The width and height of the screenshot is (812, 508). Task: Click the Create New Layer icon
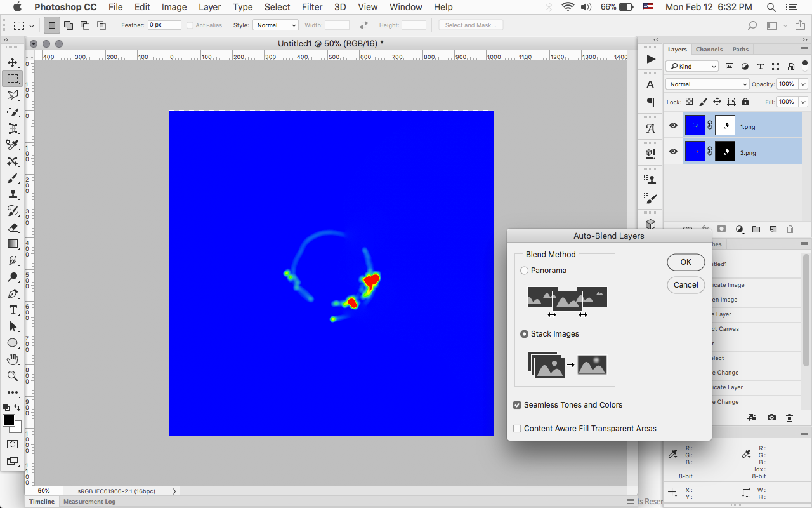coord(773,229)
